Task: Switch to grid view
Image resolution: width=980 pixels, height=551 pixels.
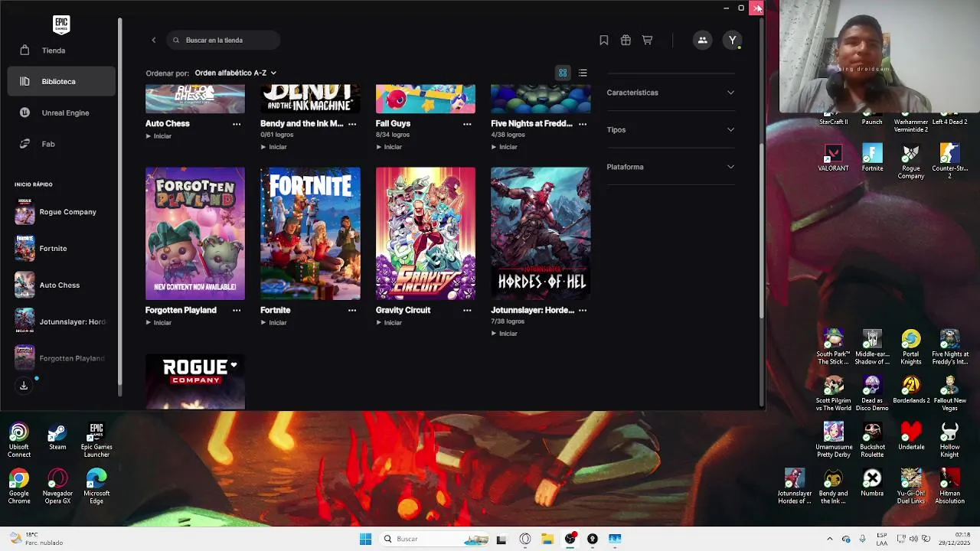Action: [563, 73]
